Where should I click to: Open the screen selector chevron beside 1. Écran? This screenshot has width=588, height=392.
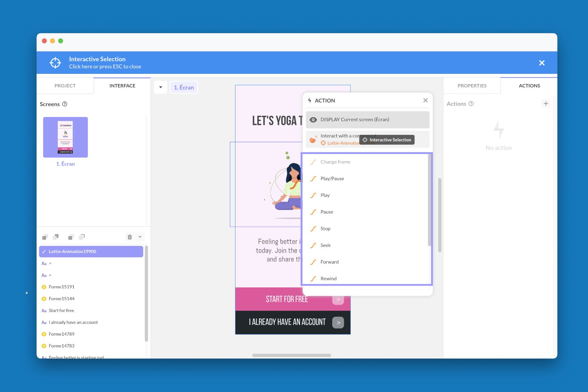click(161, 87)
